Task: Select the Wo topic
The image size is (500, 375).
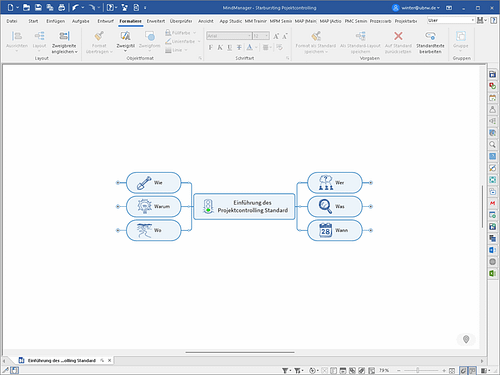Action: pyautogui.click(x=154, y=230)
